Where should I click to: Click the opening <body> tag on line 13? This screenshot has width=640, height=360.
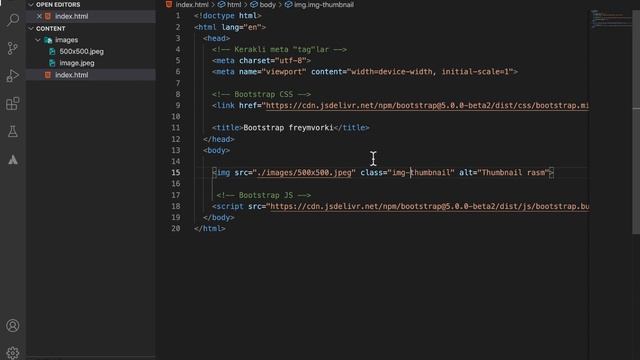(x=217, y=150)
